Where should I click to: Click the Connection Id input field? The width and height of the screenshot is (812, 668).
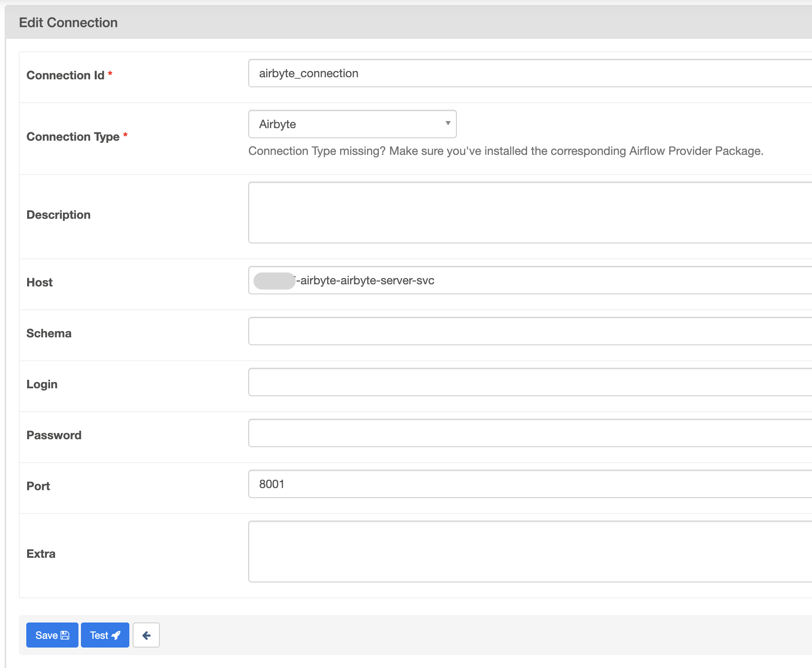coord(530,73)
